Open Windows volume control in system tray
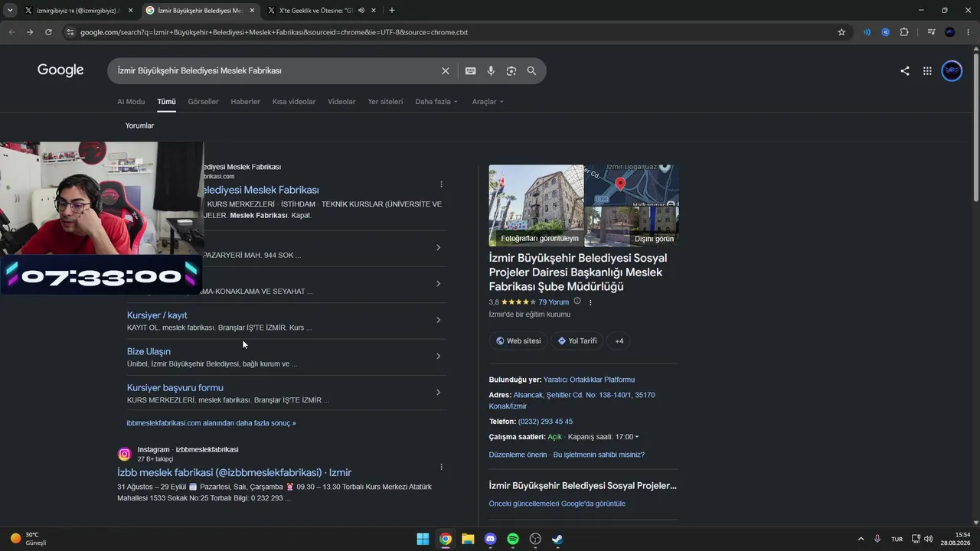The height and width of the screenshot is (551, 980). [x=928, y=539]
